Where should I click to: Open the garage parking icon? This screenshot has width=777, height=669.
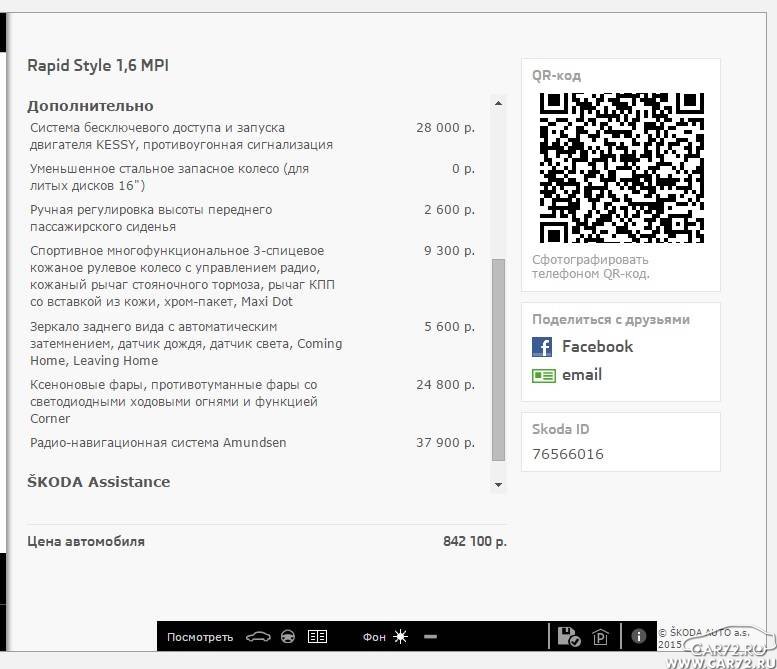click(600, 637)
